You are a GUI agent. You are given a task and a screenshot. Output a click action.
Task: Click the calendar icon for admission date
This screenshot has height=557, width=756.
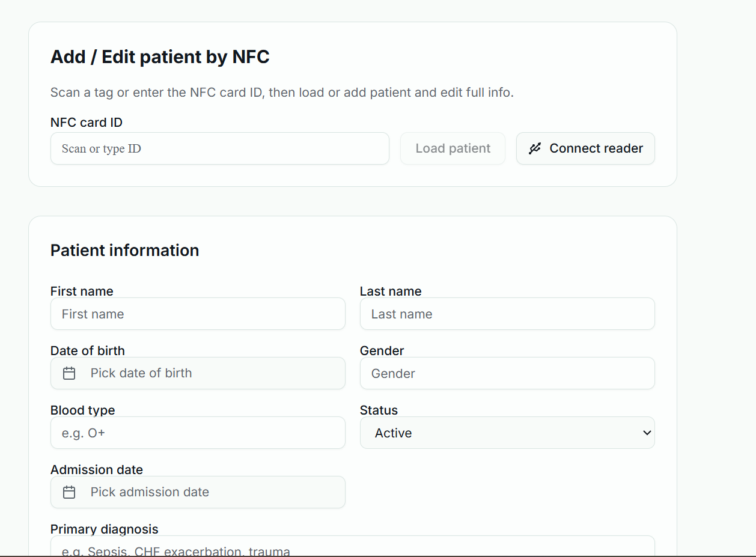[x=69, y=492]
